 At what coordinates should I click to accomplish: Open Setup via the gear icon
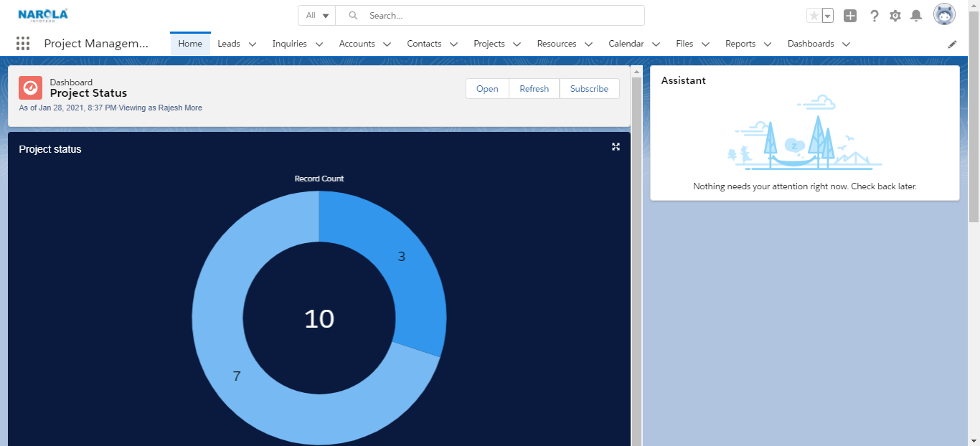pyautogui.click(x=895, y=15)
